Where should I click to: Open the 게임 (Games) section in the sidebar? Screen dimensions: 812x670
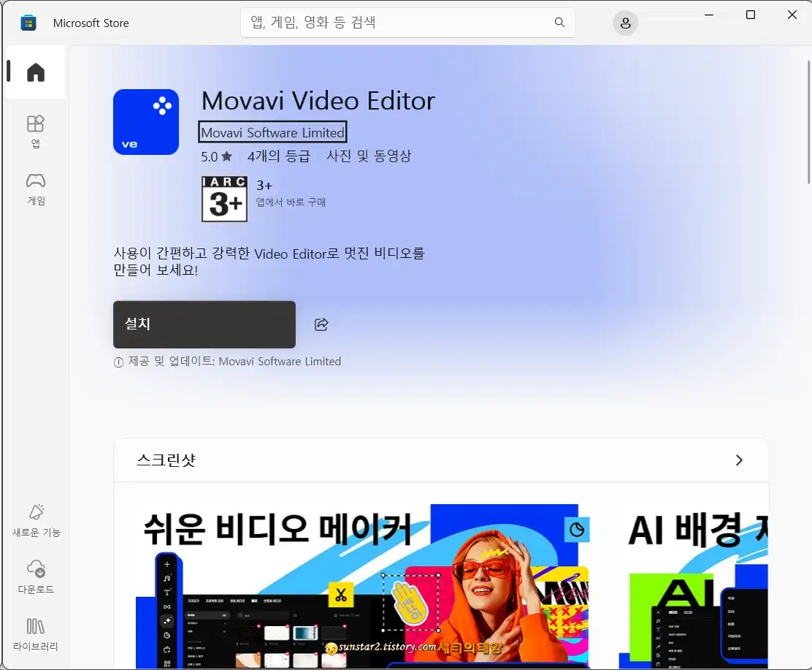(x=34, y=189)
